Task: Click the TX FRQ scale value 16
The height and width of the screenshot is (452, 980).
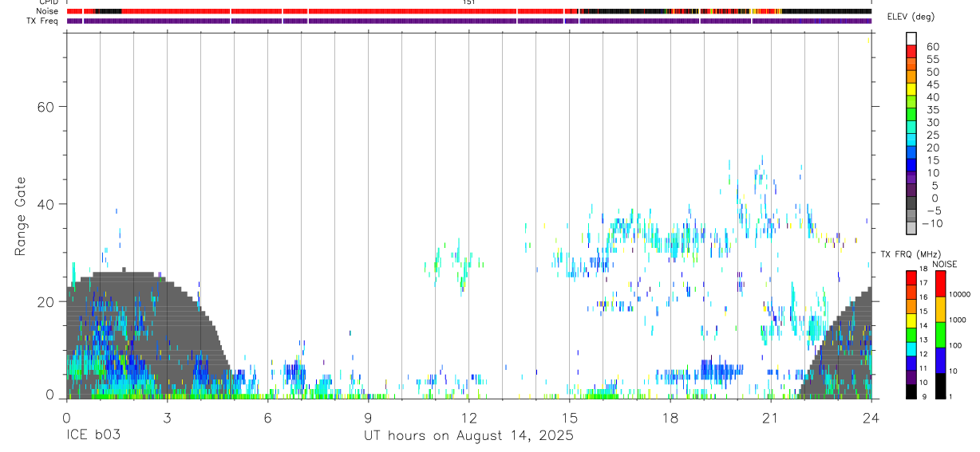Action: 923,297
